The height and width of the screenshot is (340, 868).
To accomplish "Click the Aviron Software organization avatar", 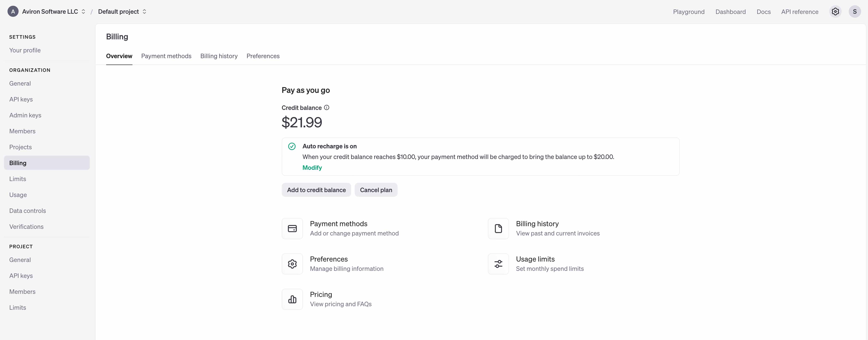I will (x=13, y=11).
